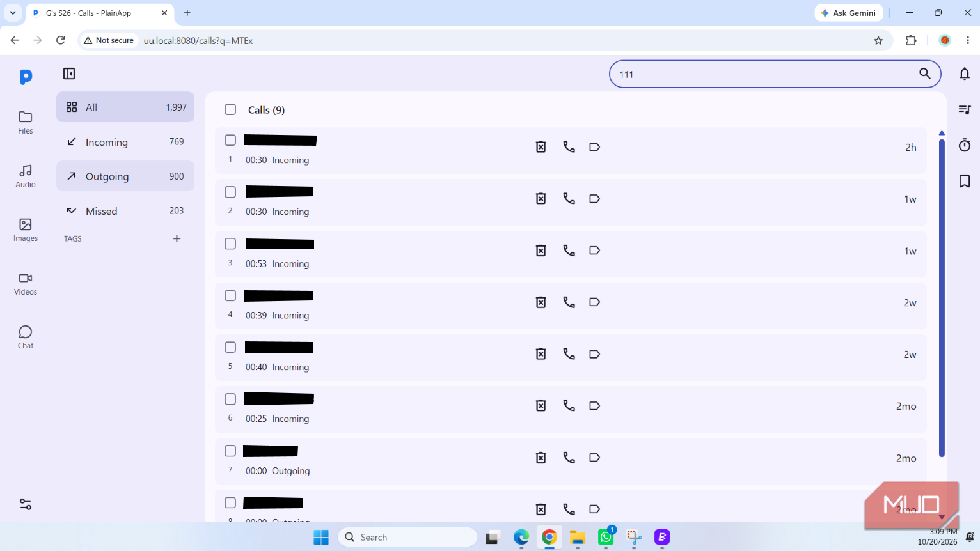
Task: Filter by Missed calls
Action: click(125, 210)
